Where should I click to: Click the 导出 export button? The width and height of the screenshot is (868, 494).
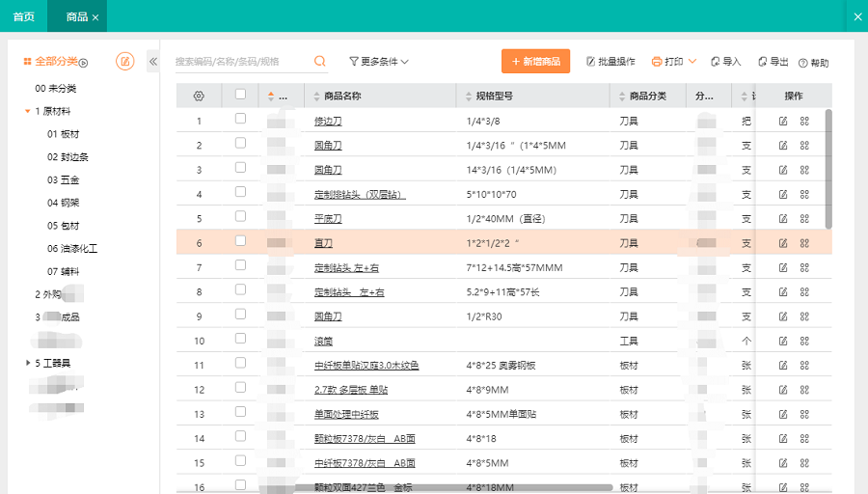pyautogui.click(x=773, y=62)
